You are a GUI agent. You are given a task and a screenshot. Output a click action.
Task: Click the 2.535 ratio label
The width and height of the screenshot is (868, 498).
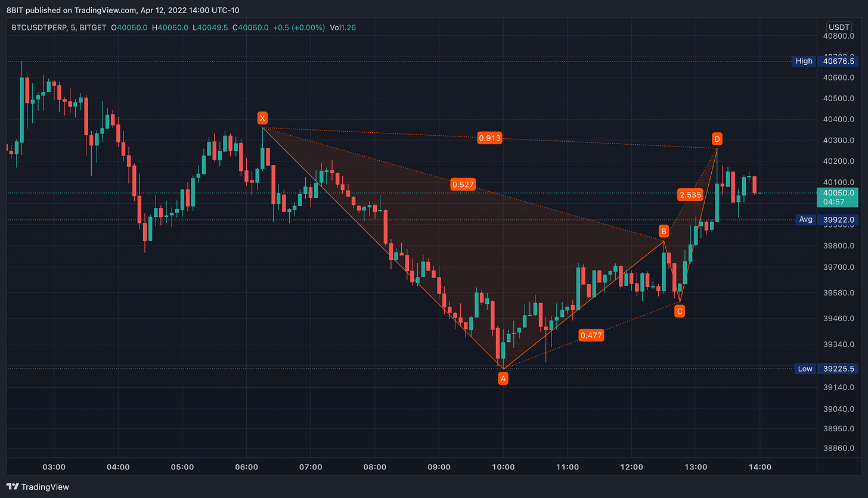coord(690,194)
